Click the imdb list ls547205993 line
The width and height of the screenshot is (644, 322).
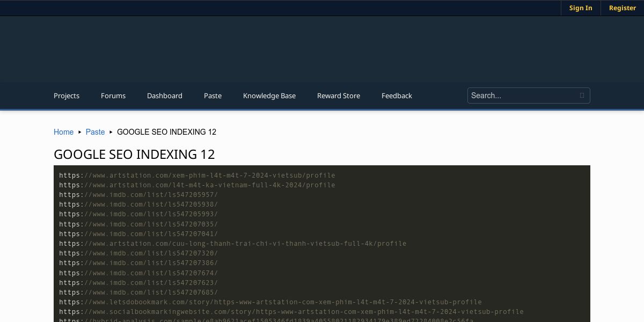click(138, 214)
